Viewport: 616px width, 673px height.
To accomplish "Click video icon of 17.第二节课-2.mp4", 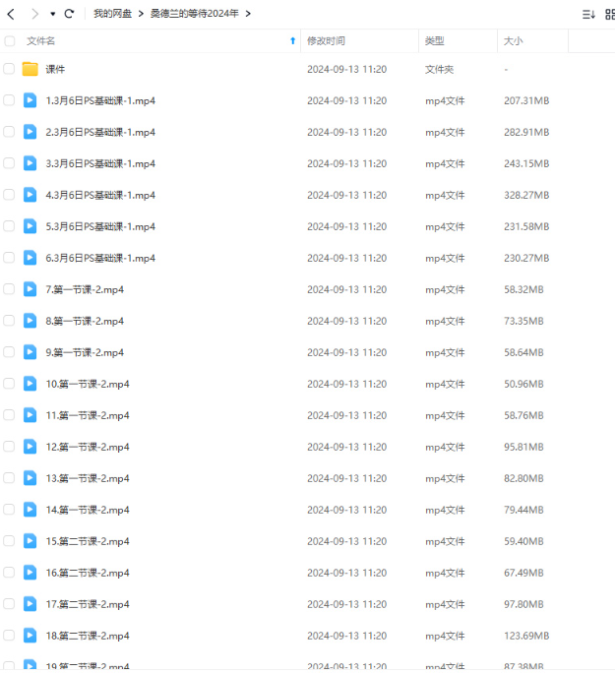I will 30,604.
